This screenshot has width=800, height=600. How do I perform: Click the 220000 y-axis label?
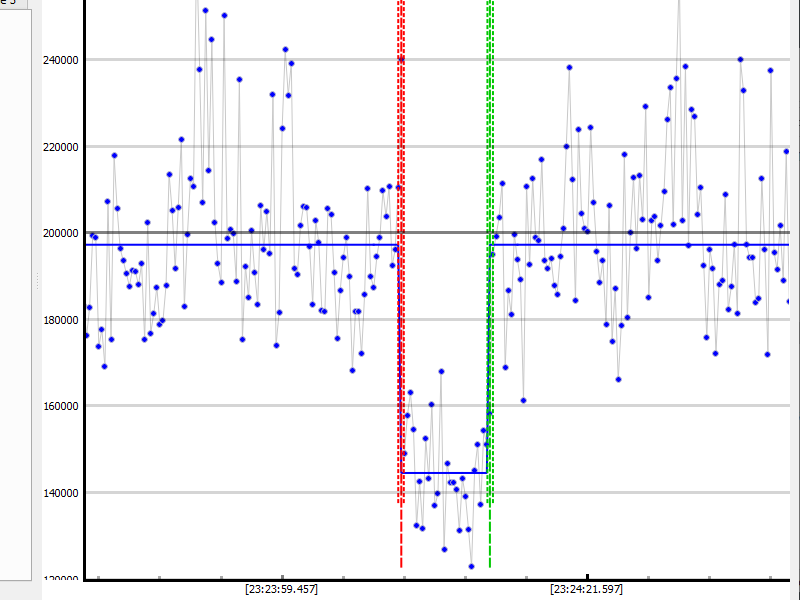point(60,147)
